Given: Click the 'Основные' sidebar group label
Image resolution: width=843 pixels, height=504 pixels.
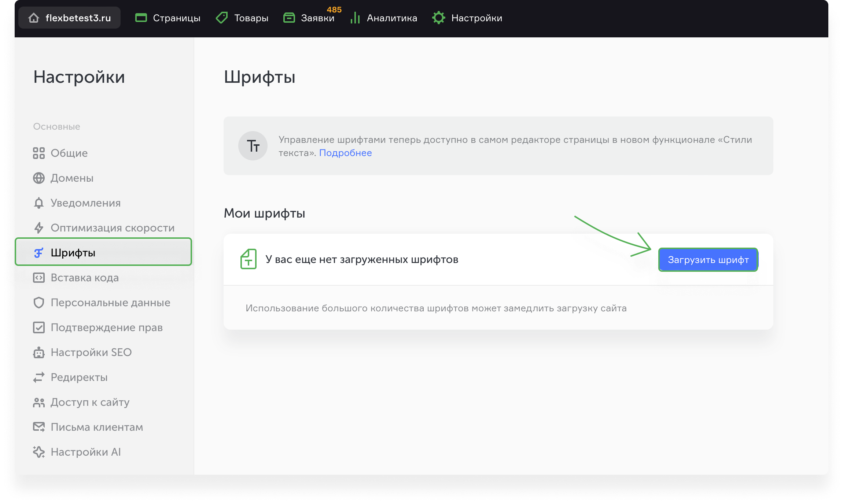Looking at the screenshot, I should click(56, 126).
